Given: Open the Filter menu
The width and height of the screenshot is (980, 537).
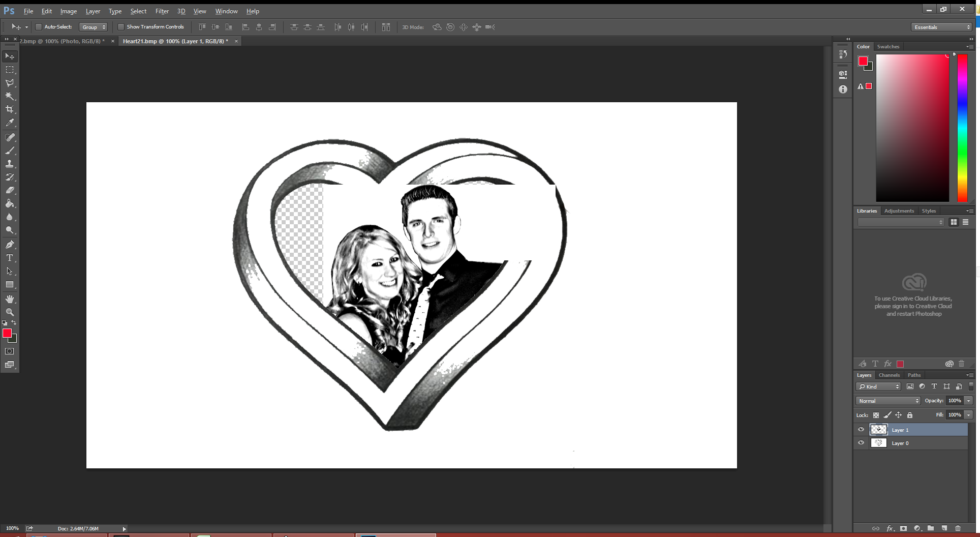Looking at the screenshot, I should 162,11.
